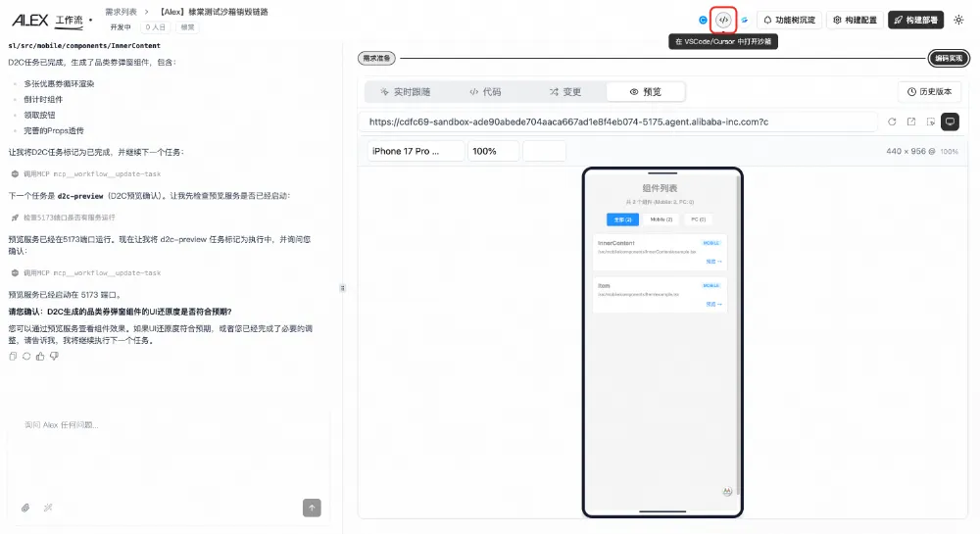Copy the assistant message icon
Screen dimensions: 980x534
point(13,356)
